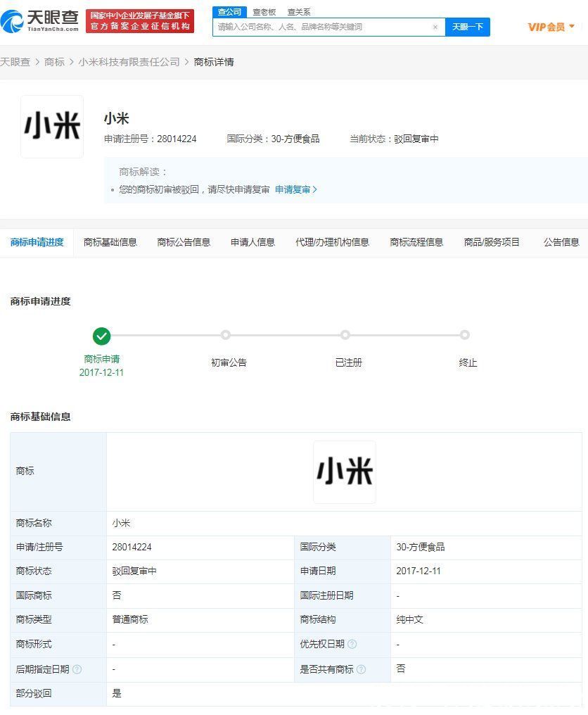Switch to the 商标流程信息 tab
This screenshot has width=588, height=715.
(416, 242)
